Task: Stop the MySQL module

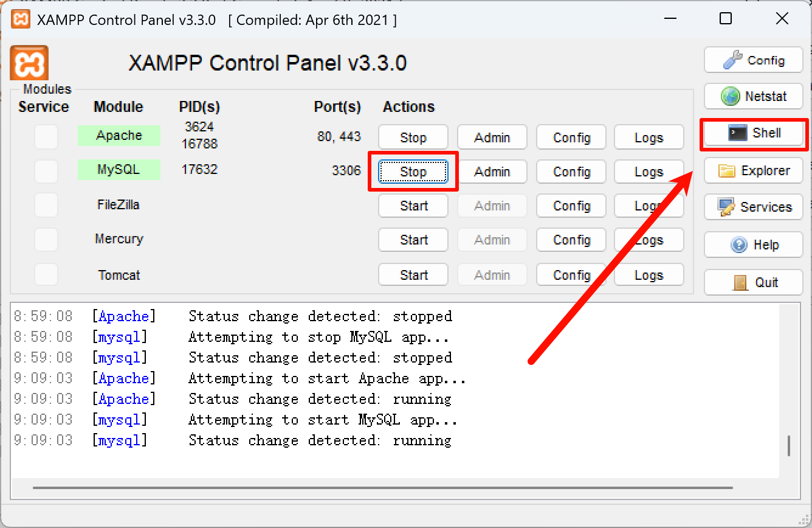Action: click(x=413, y=172)
